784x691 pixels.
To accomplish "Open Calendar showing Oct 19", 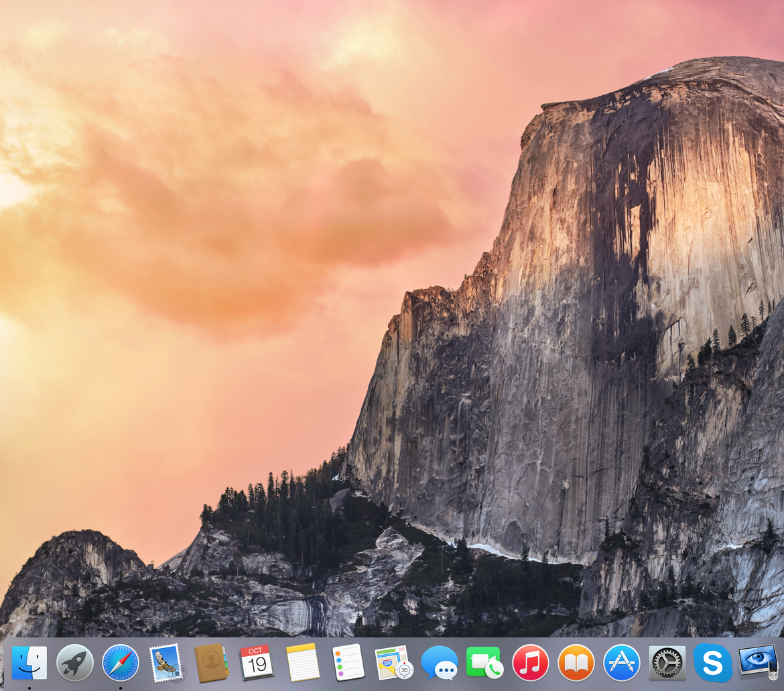I will click(x=257, y=663).
